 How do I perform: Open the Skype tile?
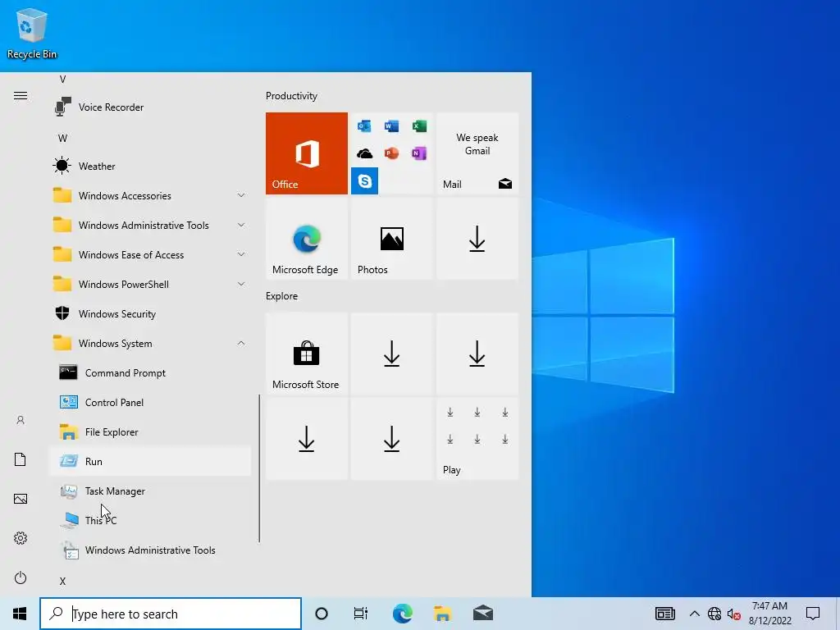tap(364, 181)
